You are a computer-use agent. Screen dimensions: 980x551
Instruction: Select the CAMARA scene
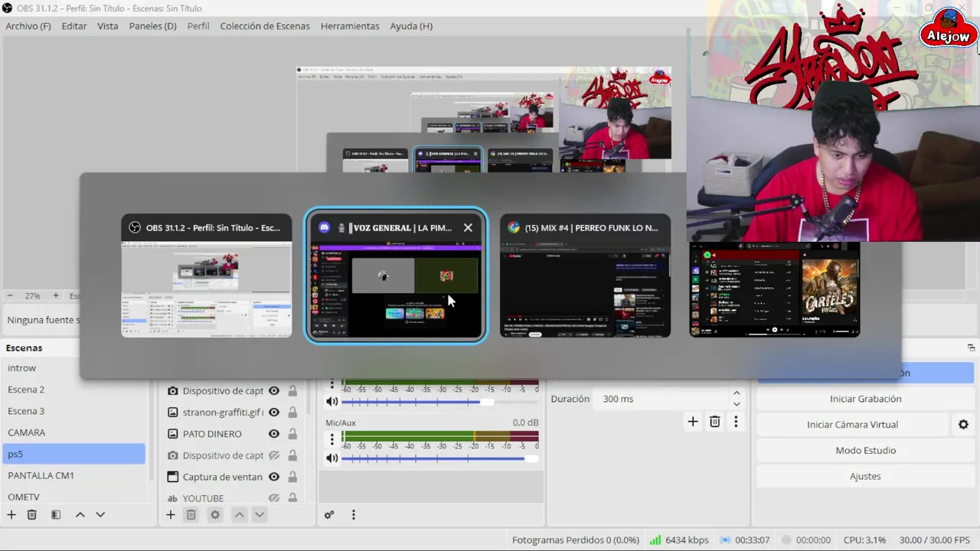73,432
